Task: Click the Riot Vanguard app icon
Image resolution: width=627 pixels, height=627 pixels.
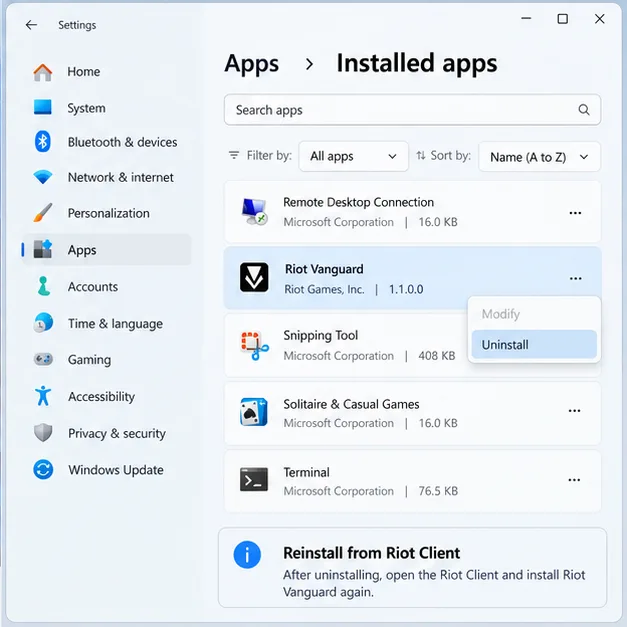Action: point(254,277)
